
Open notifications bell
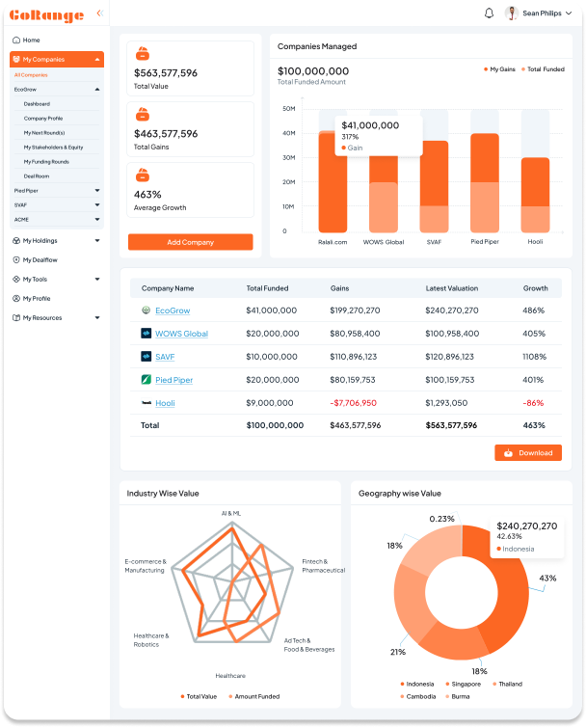click(489, 13)
